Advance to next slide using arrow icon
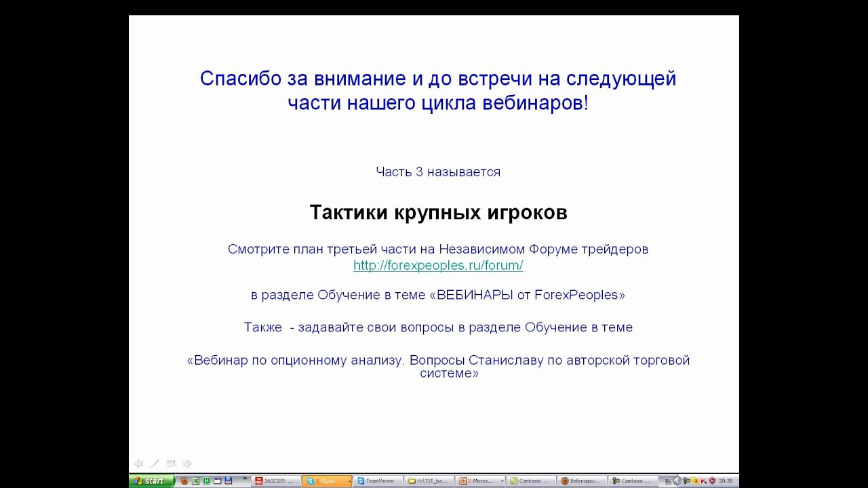Image resolution: width=868 pixels, height=488 pixels. (x=187, y=464)
